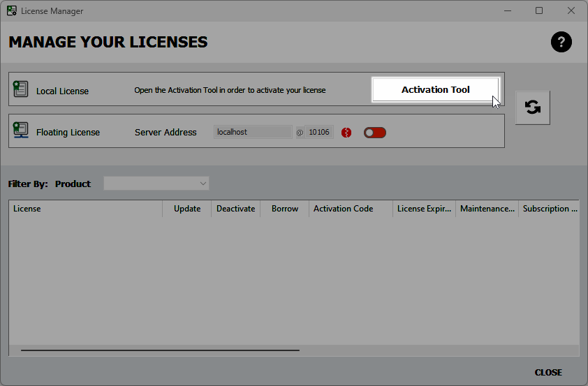Sort by the License column header
This screenshot has height=386, width=588.
[85, 209]
